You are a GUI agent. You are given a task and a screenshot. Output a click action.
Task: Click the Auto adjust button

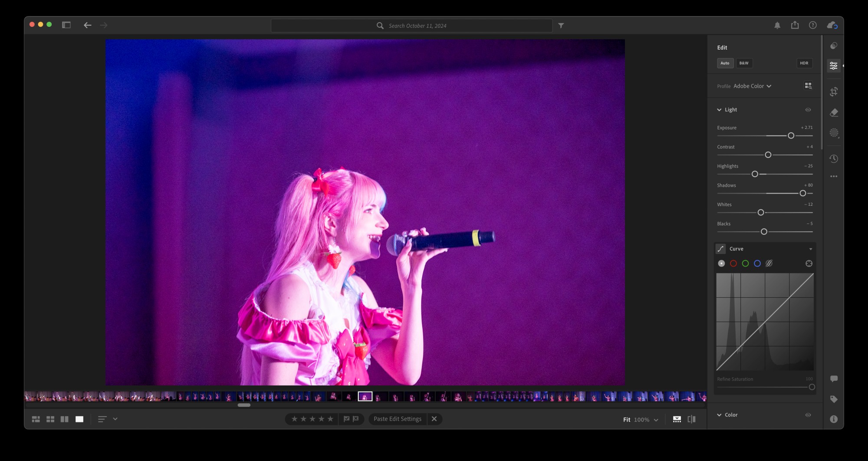coord(725,63)
